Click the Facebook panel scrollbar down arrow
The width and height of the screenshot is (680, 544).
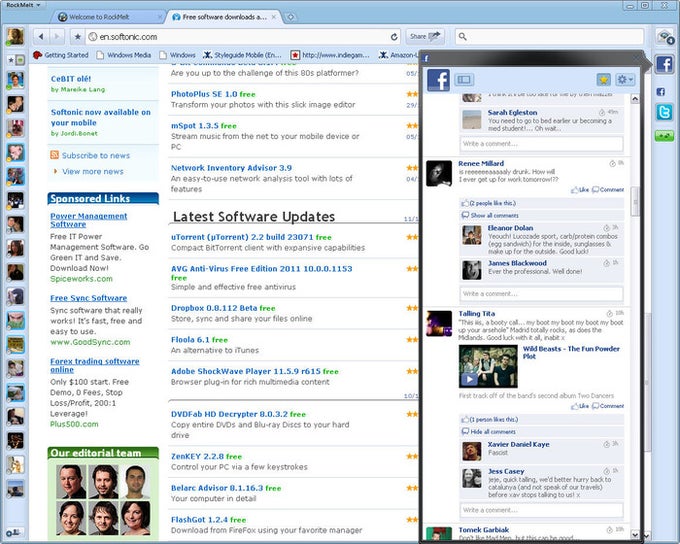(x=635, y=534)
